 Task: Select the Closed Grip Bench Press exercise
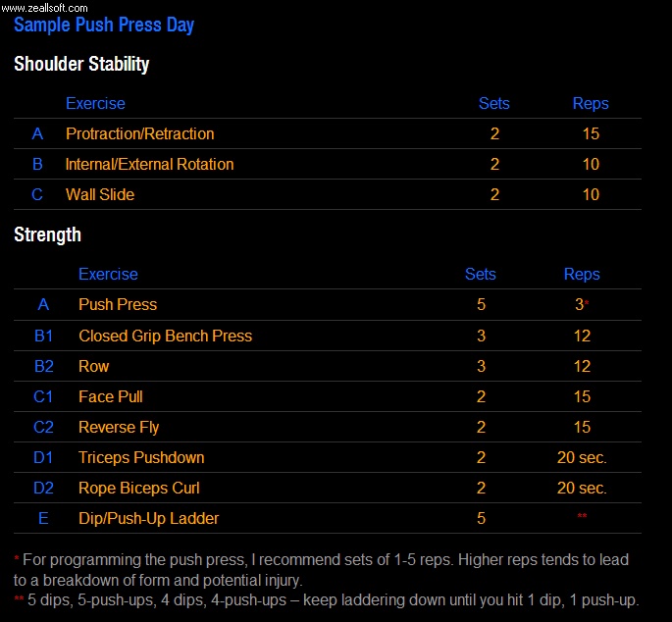[165, 336]
